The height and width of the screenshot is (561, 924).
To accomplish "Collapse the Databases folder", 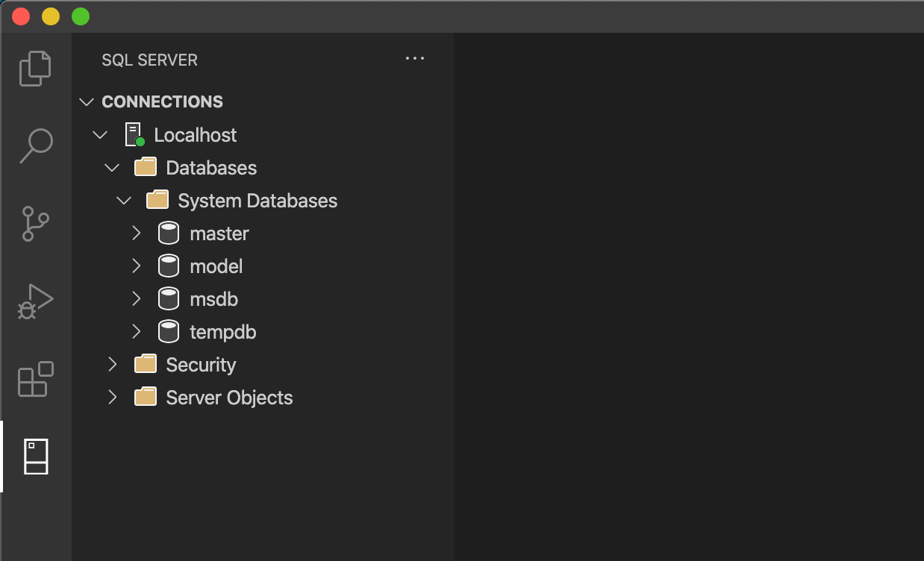I will (112, 168).
